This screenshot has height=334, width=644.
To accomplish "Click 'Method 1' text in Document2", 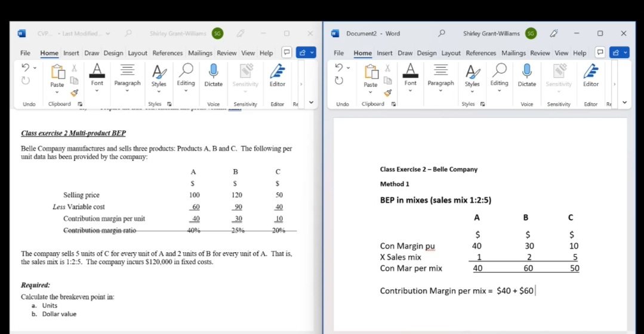I will 395,184.
